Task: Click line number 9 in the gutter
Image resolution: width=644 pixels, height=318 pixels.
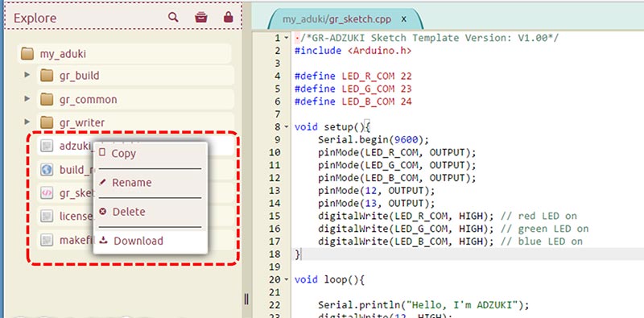Action: [278, 140]
